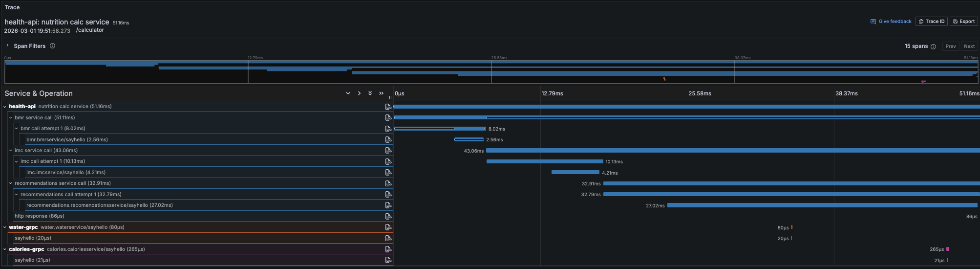Click the Export button
This screenshot has width=980, height=269.
coord(963,22)
